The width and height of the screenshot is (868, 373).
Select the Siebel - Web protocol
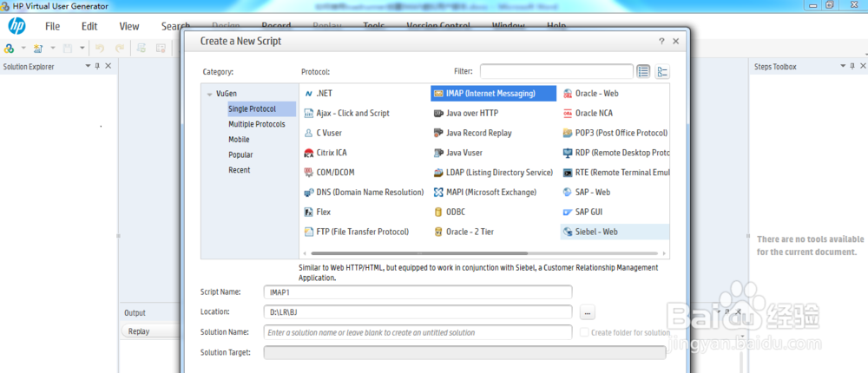pyautogui.click(x=615, y=232)
